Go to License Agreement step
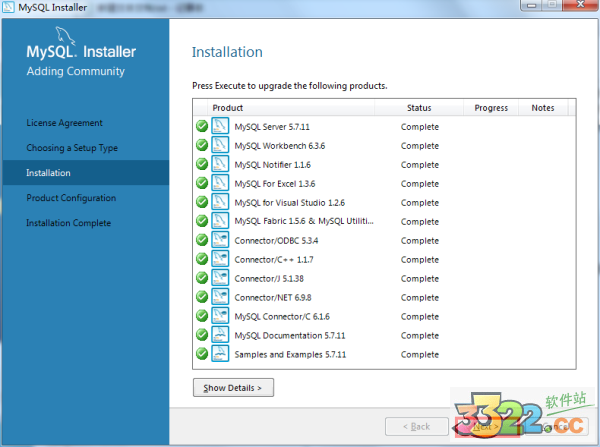This screenshot has width=600, height=447. 64,123
